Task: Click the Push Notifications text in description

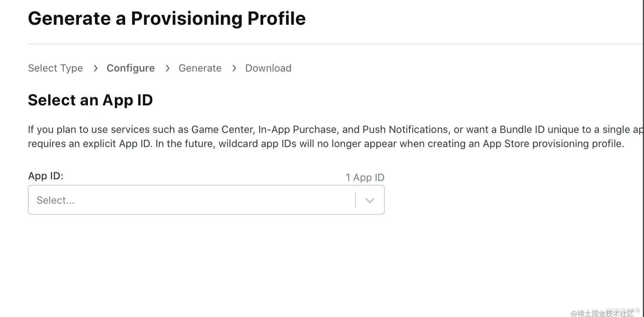Action: [x=406, y=130]
